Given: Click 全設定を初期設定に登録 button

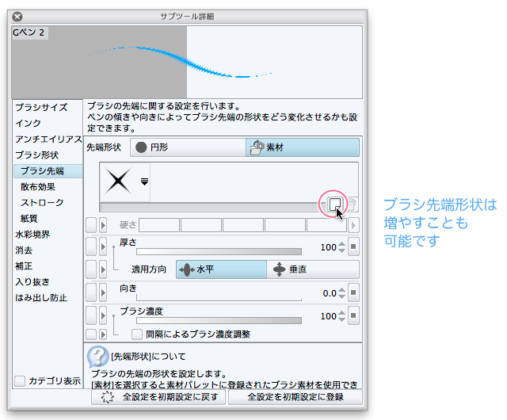Looking at the screenshot, I should tap(295, 398).
